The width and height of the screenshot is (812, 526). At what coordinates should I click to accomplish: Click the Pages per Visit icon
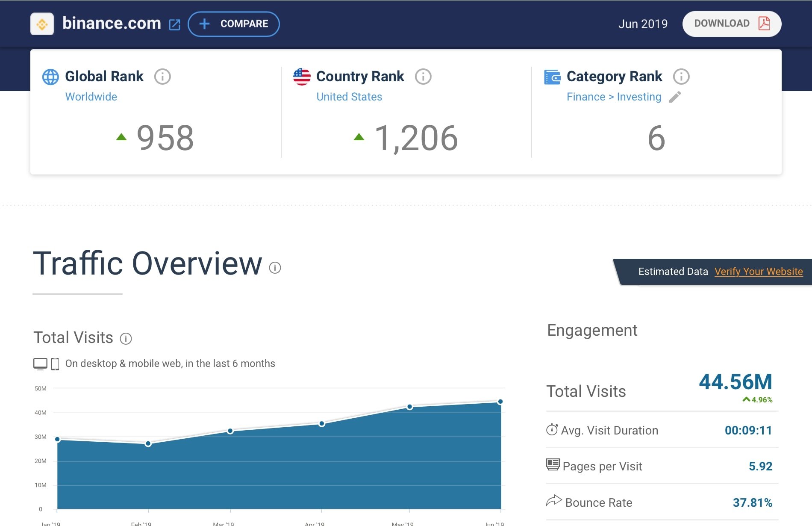[553, 464]
